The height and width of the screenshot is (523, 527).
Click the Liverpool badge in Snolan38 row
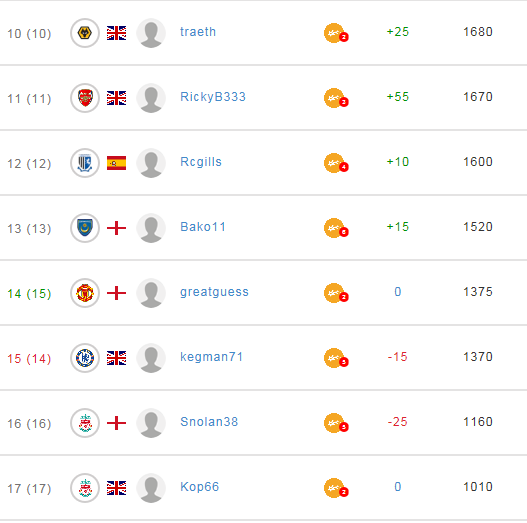coord(85,423)
